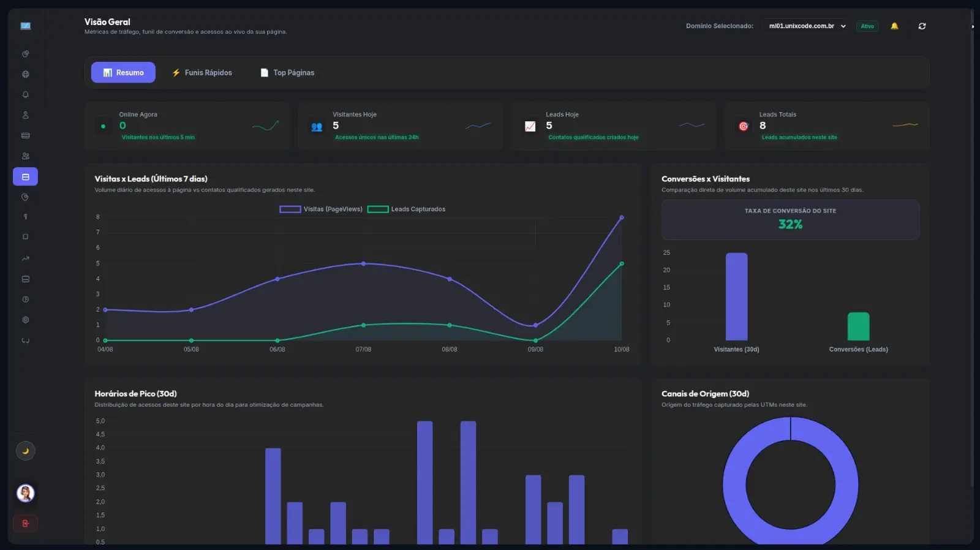980x550 pixels.
Task: Open the users group sidebar icon
Action: point(25,156)
